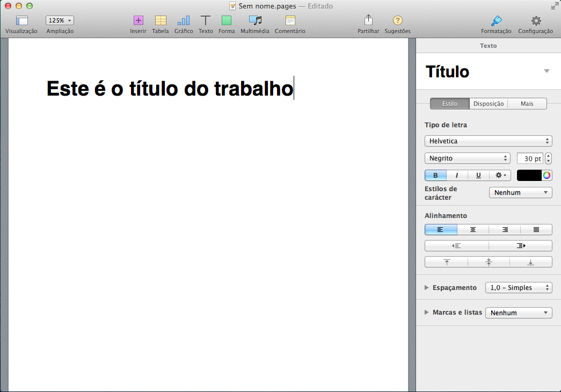Align text to middle vertically
This screenshot has height=392, width=561.
[489, 262]
